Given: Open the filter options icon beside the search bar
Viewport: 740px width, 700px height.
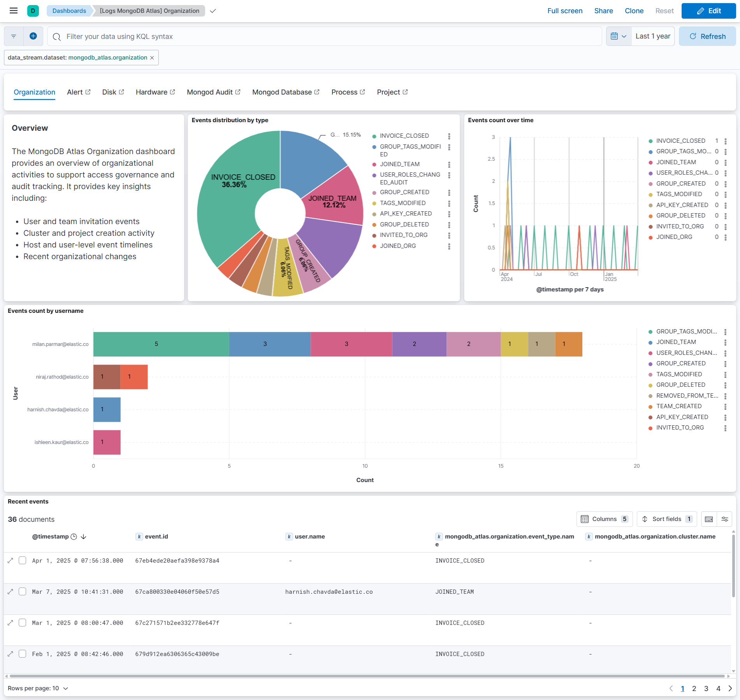Looking at the screenshot, I should pos(13,36).
